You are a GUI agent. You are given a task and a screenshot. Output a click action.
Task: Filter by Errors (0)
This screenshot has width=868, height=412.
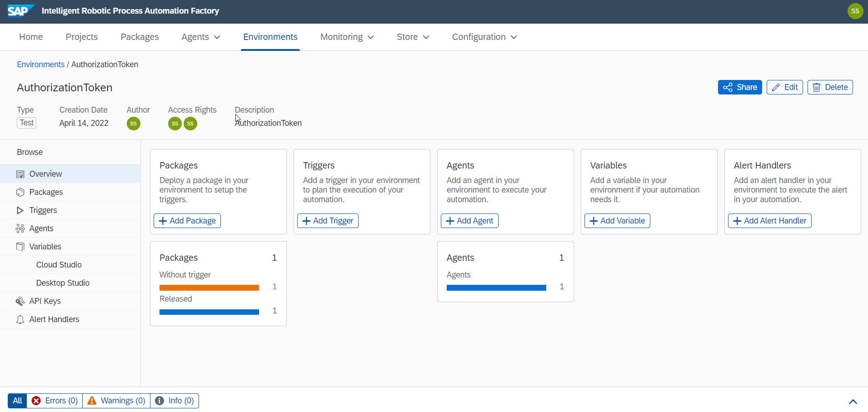coord(55,401)
